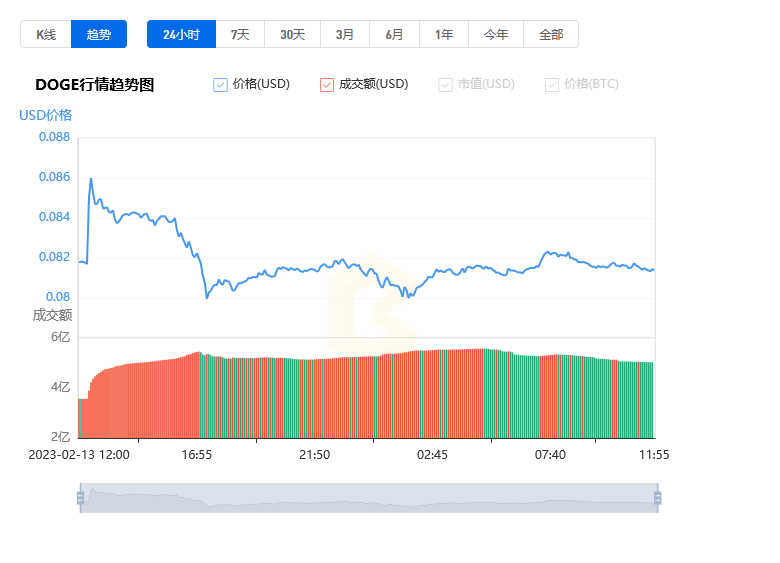Click the 07:40 time axis label
The image size is (780, 563).
550,454
